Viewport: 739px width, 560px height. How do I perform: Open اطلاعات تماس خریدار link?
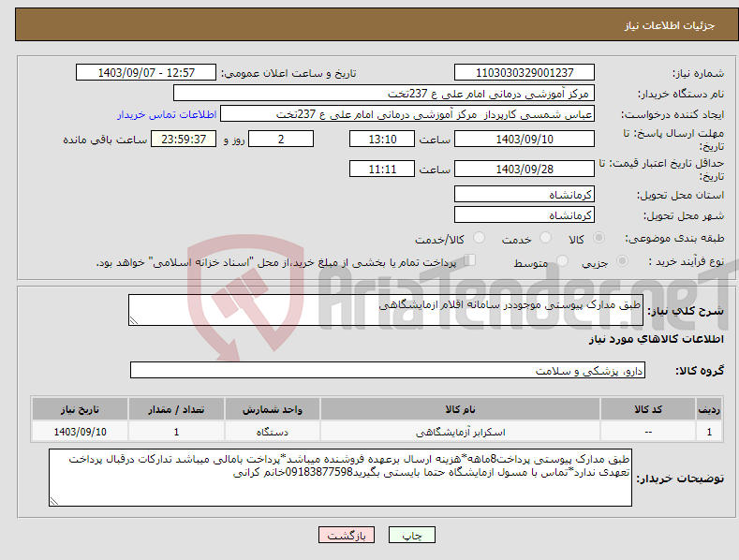tap(167, 114)
